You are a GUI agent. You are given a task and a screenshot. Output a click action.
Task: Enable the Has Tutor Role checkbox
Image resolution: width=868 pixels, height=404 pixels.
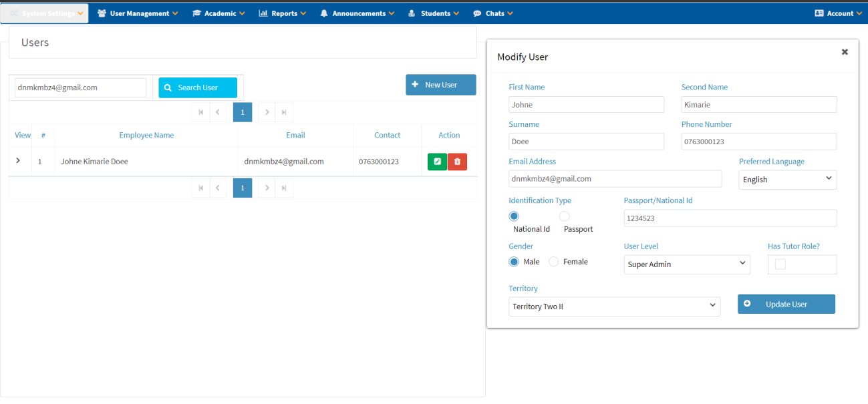780,264
